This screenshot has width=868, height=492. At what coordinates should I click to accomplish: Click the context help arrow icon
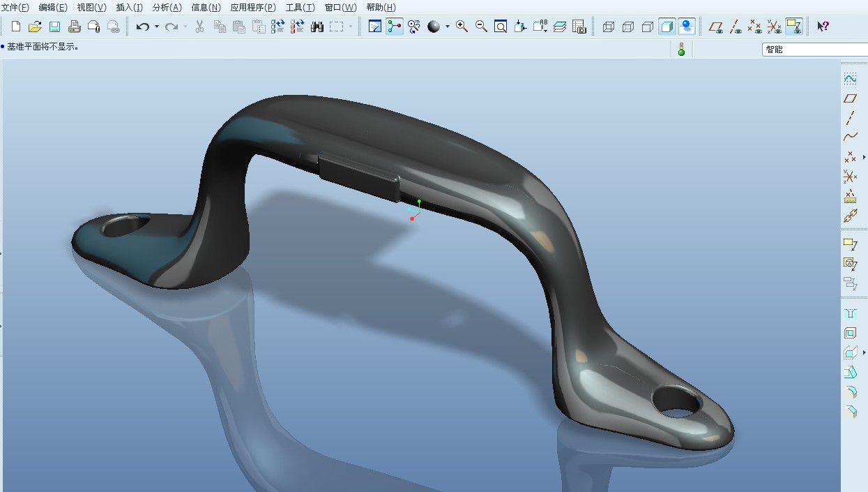823,27
